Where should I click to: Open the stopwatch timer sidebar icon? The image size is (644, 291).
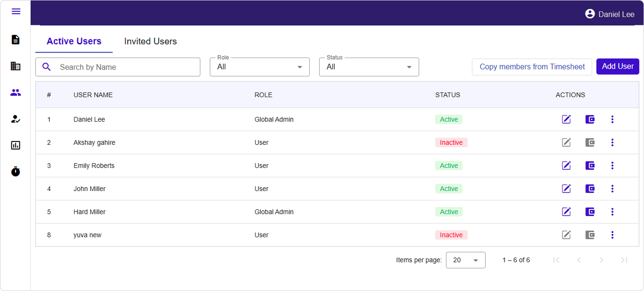click(x=16, y=171)
